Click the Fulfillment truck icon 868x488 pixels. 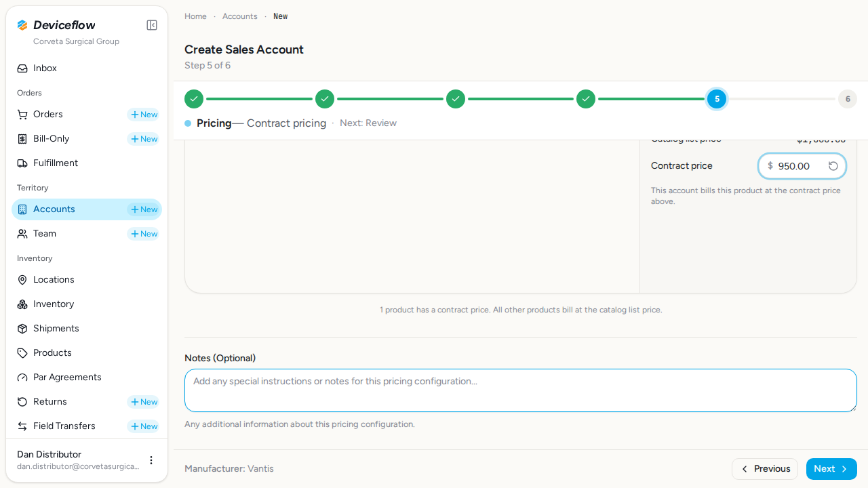click(22, 163)
